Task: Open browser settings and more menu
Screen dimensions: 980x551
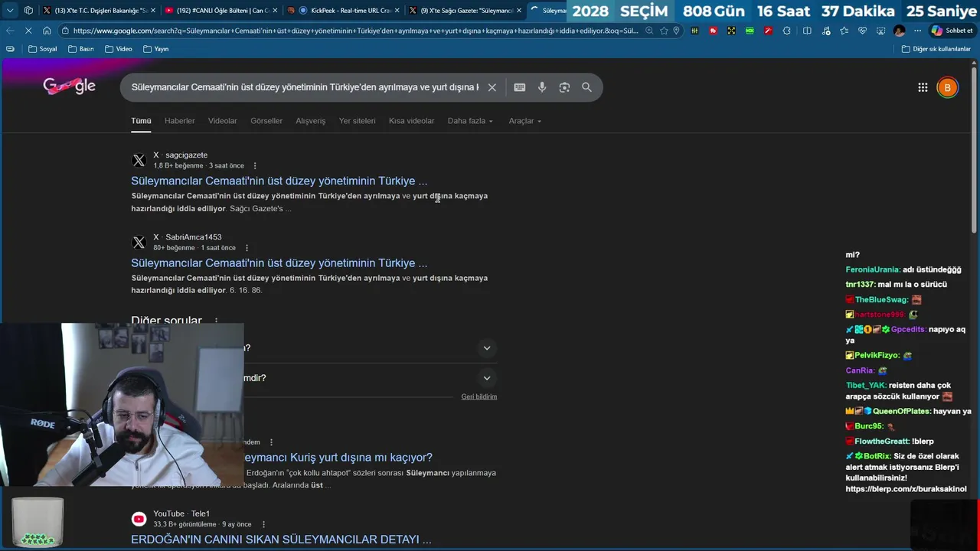Action: click(x=917, y=31)
